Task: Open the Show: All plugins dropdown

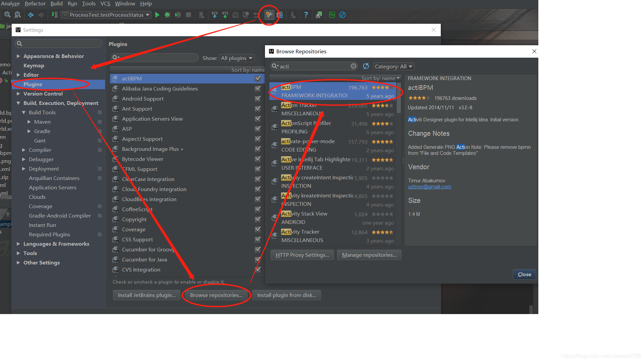Action: point(237,58)
